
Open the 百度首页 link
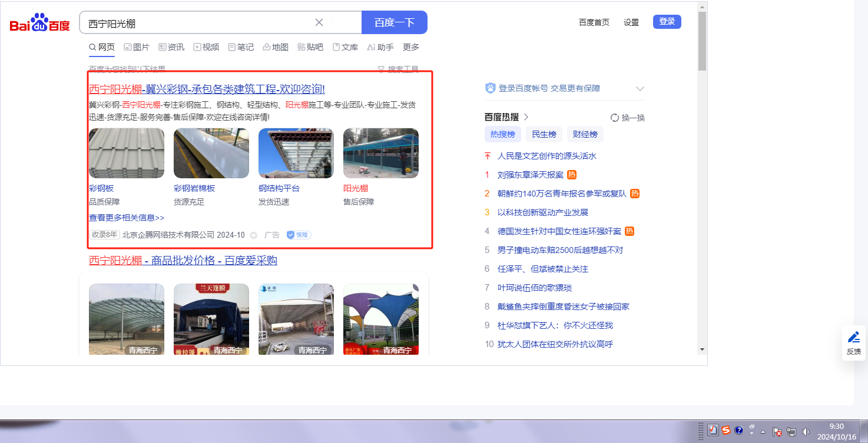point(594,22)
